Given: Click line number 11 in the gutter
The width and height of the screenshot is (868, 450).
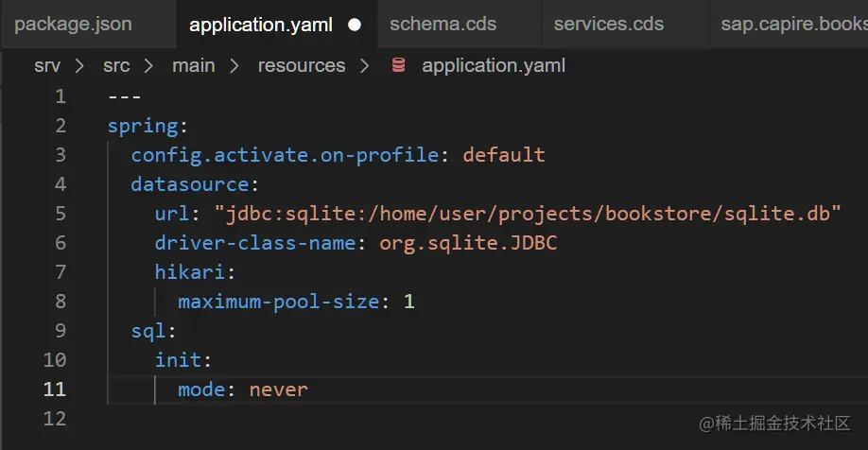Looking at the screenshot, I should 55,389.
